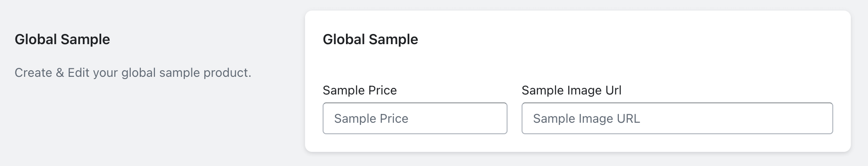Click the "Sample Price" label above the field

(360, 91)
